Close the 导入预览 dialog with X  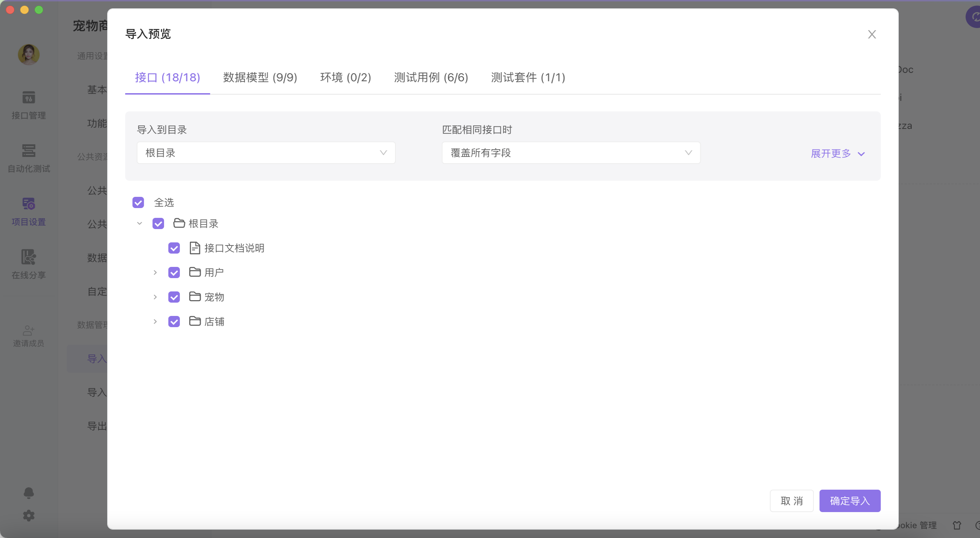pos(872,34)
